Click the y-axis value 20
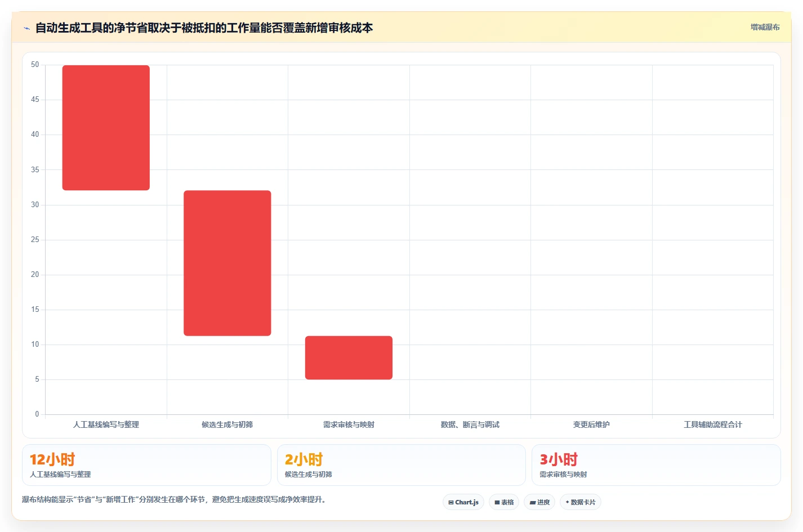803x532 pixels. coord(35,275)
